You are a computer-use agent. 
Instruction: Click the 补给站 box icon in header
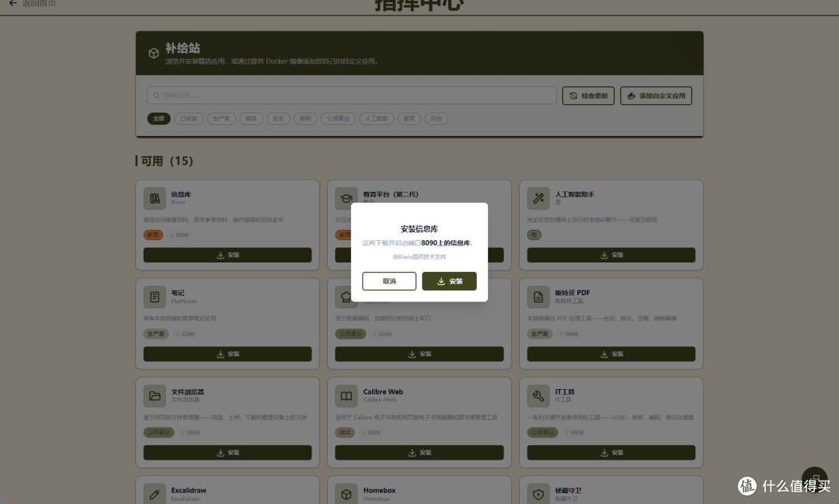pos(154,53)
